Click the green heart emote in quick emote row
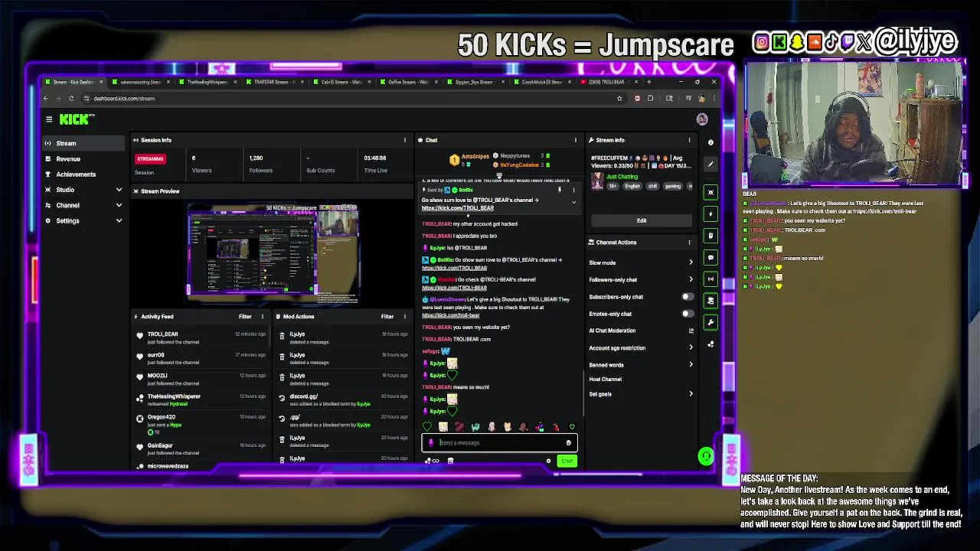 427,427
